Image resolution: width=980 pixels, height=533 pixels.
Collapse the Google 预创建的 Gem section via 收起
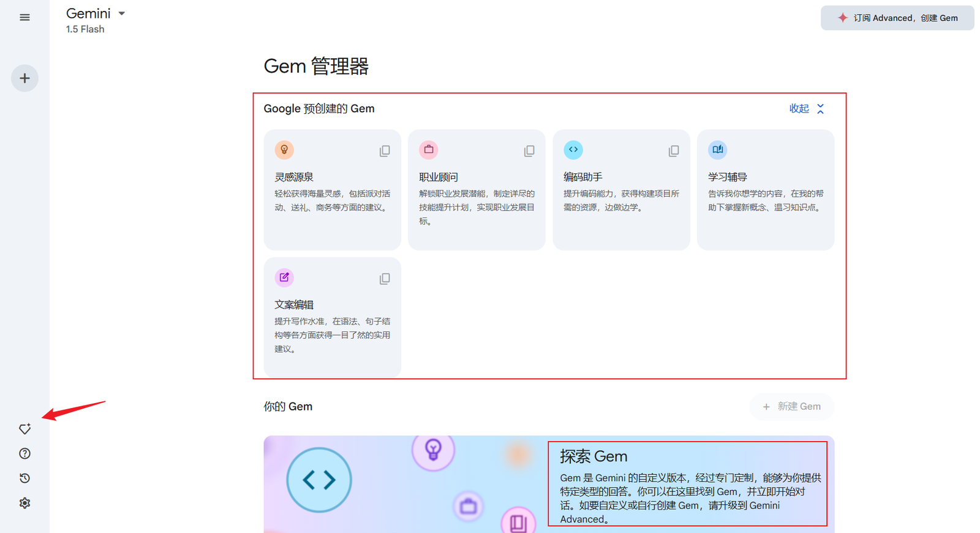click(807, 108)
